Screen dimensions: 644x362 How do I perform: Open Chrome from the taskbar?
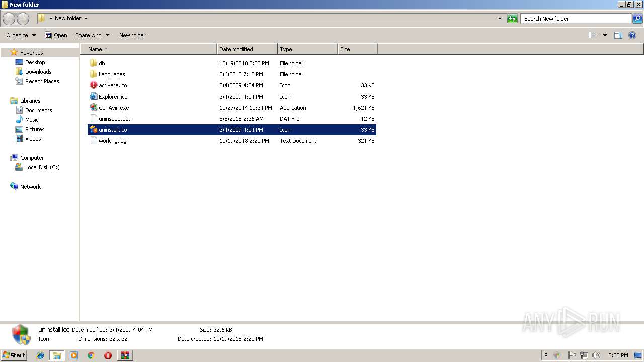(91, 355)
